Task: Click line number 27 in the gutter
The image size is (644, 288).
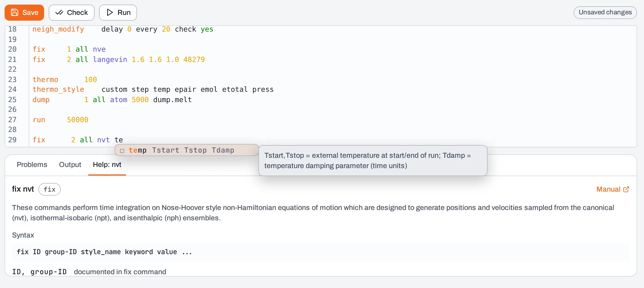Action: (12, 120)
